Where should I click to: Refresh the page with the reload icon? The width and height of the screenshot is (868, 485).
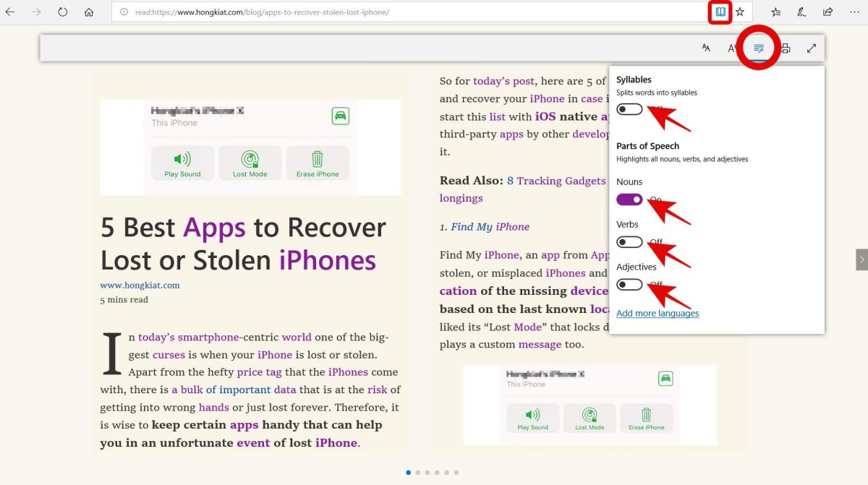pyautogui.click(x=63, y=12)
